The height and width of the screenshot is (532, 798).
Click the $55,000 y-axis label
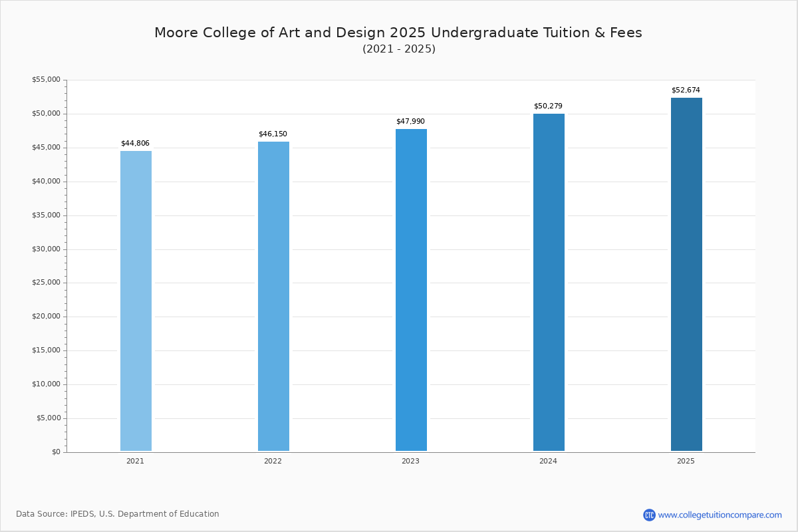[x=46, y=80]
